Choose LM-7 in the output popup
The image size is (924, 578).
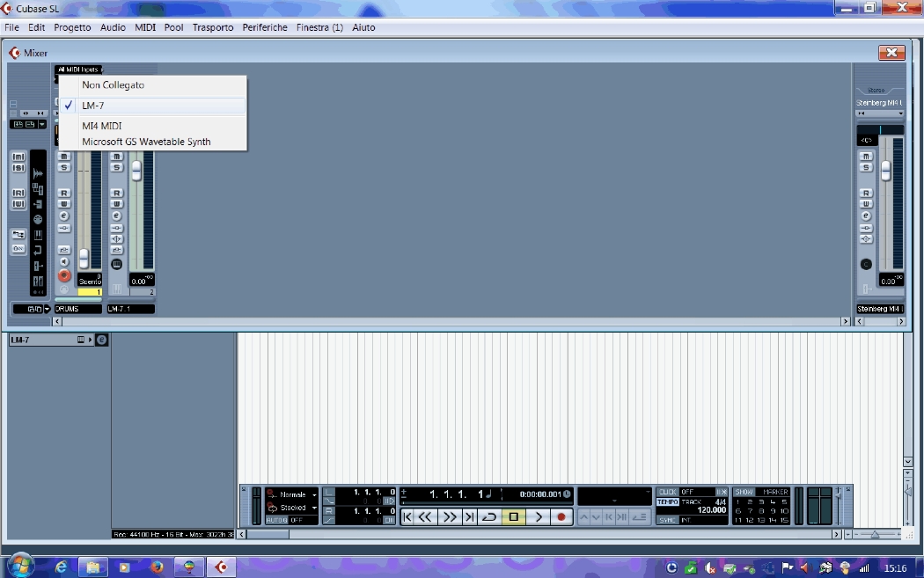click(x=152, y=106)
